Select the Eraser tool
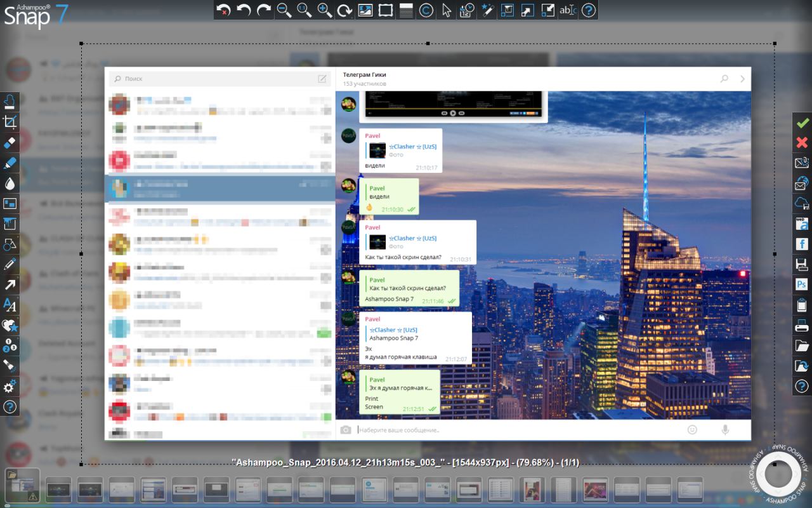Image resolution: width=812 pixels, height=508 pixels. pos(10,143)
